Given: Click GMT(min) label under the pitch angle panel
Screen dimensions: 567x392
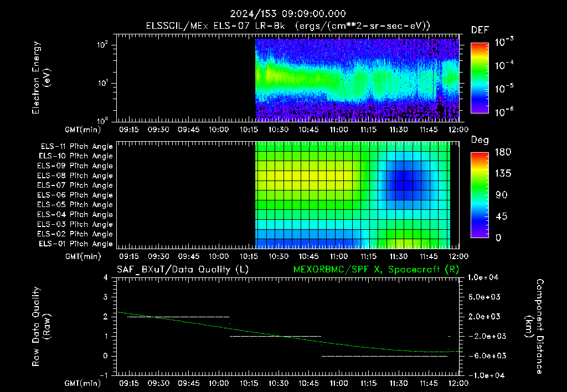Looking at the screenshot, I should tap(83, 256).
